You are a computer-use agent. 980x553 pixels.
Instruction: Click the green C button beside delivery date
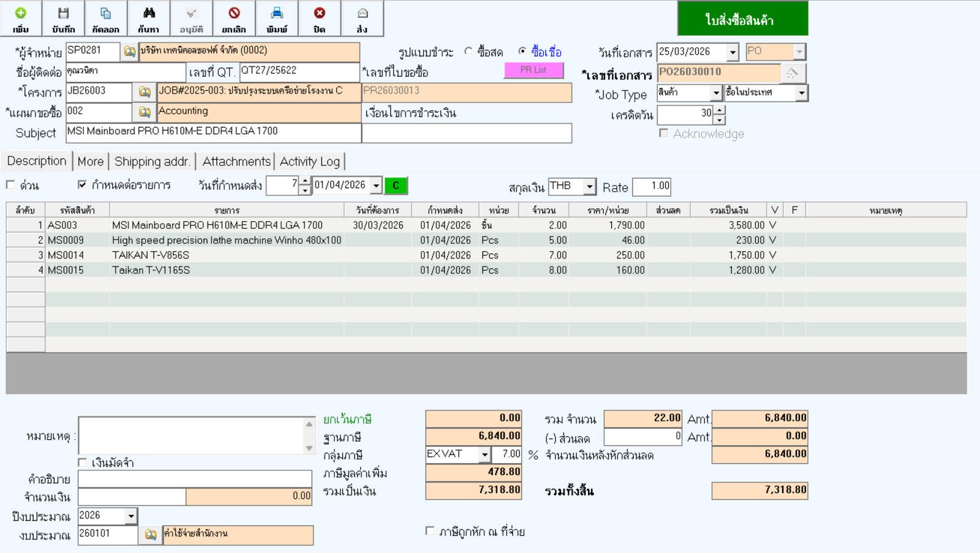[x=396, y=186]
